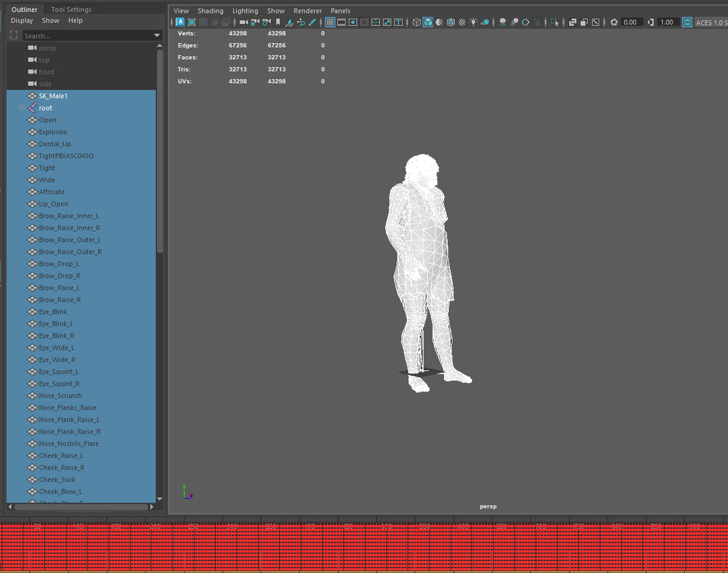Toggle the viewport grid display
The height and width of the screenshot is (573, 728).
click(x=330, y=22)
